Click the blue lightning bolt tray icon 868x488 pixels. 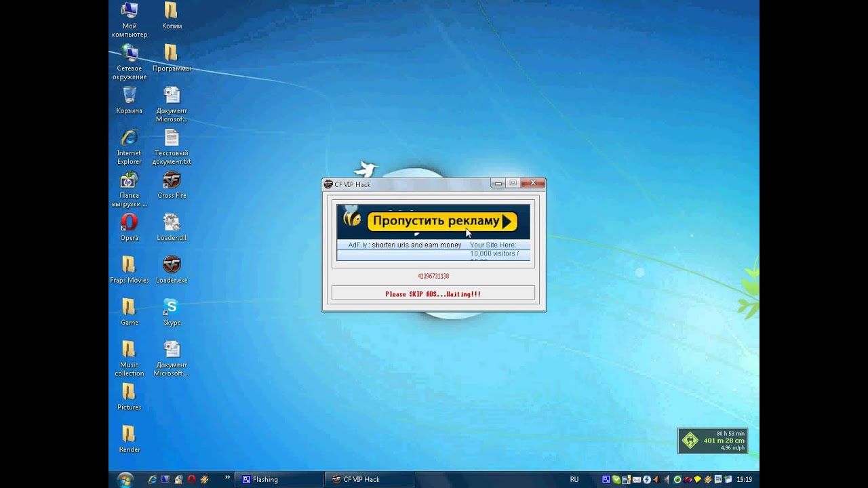[647, 479]
